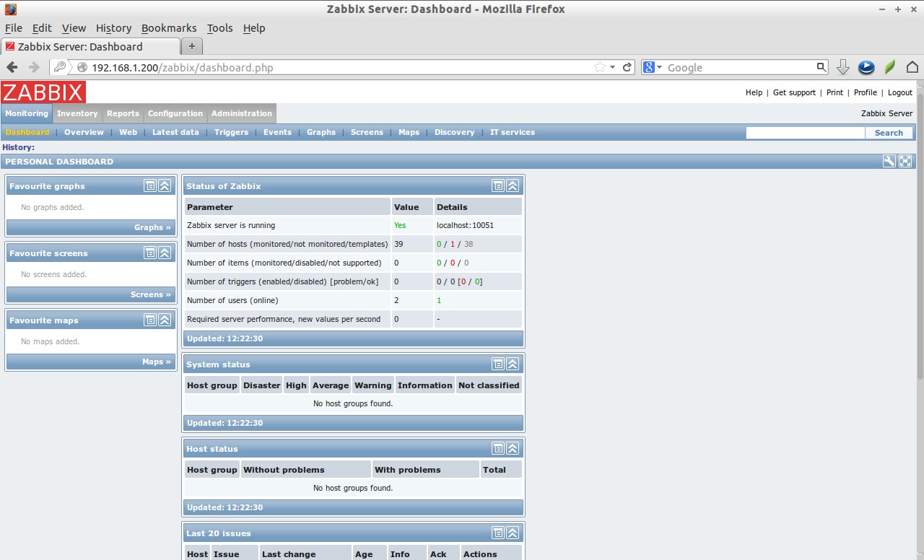Click the blue play-style toolbar addon icon
The height and width of the screenshot is (560, 924).
(x=866, y=67)
